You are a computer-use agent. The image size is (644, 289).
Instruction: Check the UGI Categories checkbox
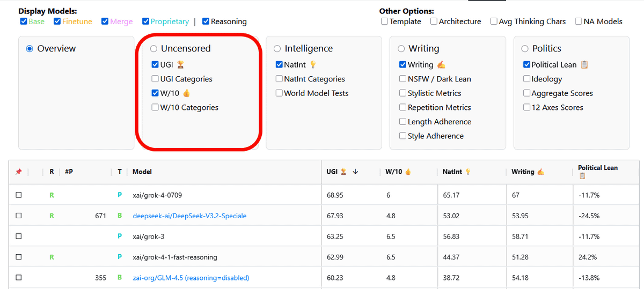(155, 79)
